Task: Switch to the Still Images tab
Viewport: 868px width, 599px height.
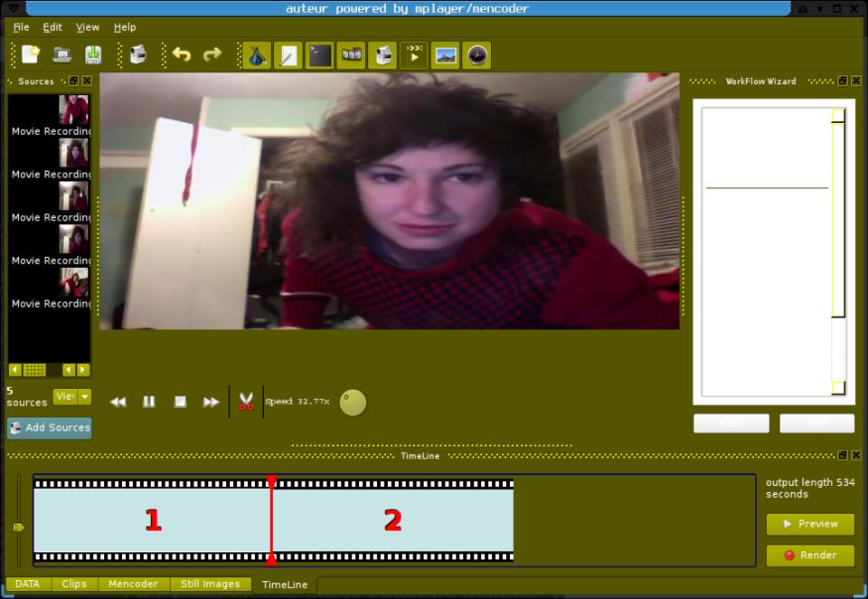Action: tap(210, 585)
